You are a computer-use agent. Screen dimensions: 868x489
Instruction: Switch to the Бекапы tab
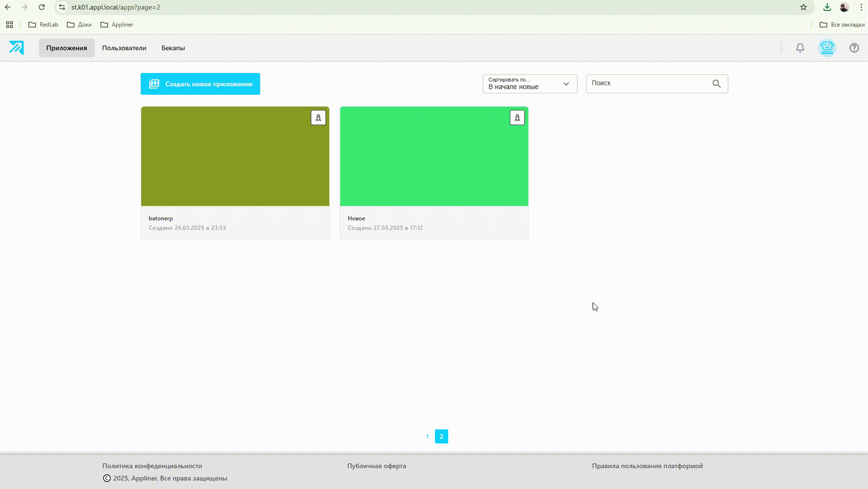click(173, 48)
